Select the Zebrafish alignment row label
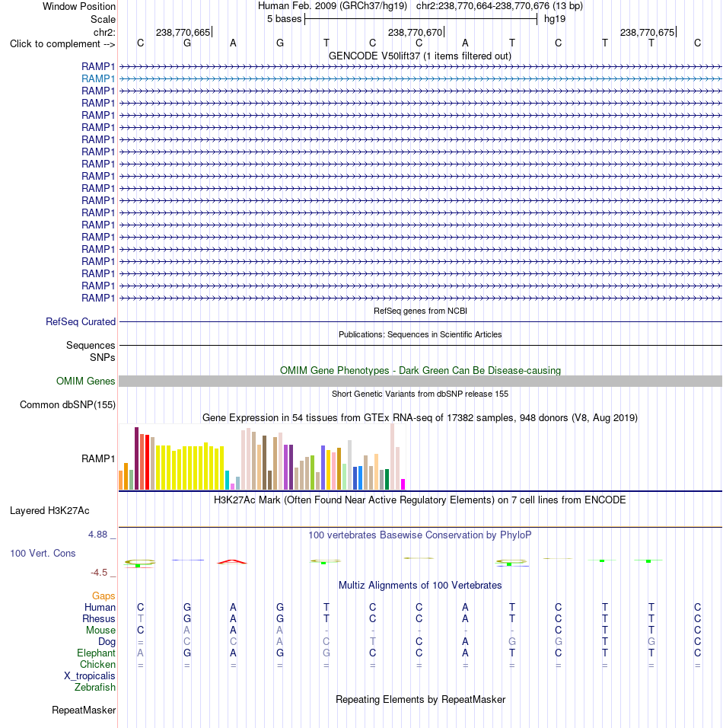Screen dimensions: 723x728 click(95, 687)
